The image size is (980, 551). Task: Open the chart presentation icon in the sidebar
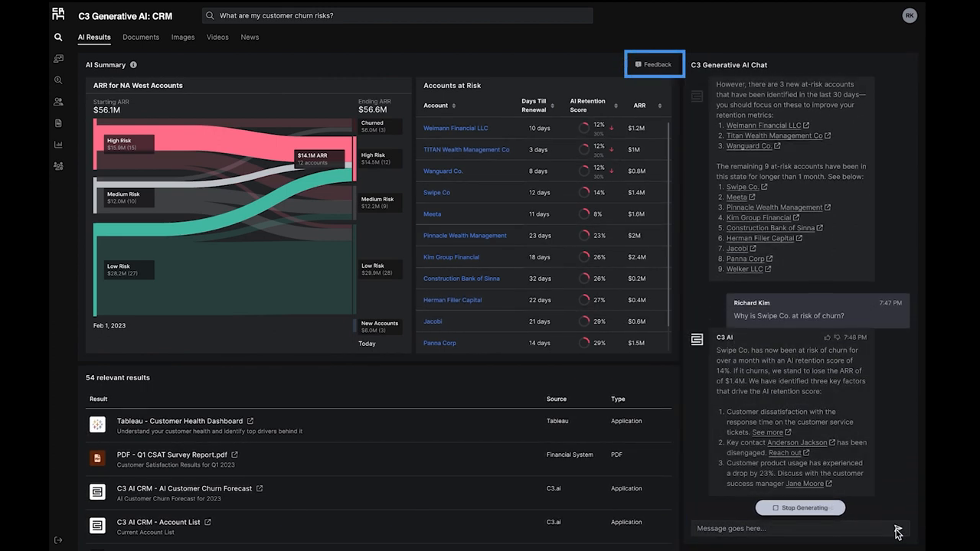pyautogui.click(x=58, y=58)
